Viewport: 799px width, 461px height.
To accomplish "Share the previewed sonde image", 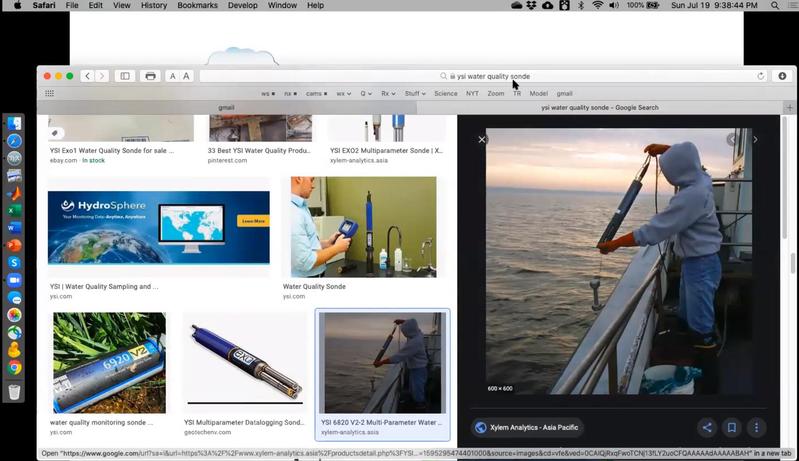I will pyautogui.click(x=707, y=428).
